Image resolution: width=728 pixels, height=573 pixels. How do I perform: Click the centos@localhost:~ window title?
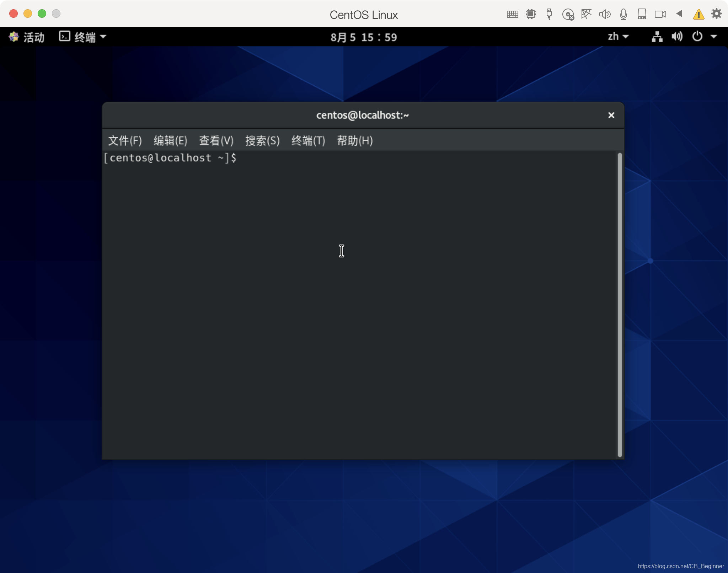tap(363, 115)
